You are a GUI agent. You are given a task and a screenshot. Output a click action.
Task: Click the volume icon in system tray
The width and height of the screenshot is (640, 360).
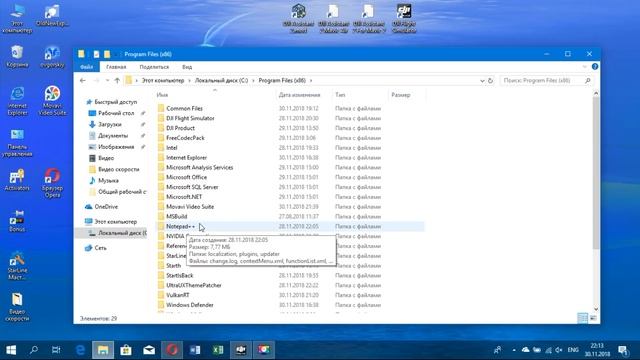(559, 350)
